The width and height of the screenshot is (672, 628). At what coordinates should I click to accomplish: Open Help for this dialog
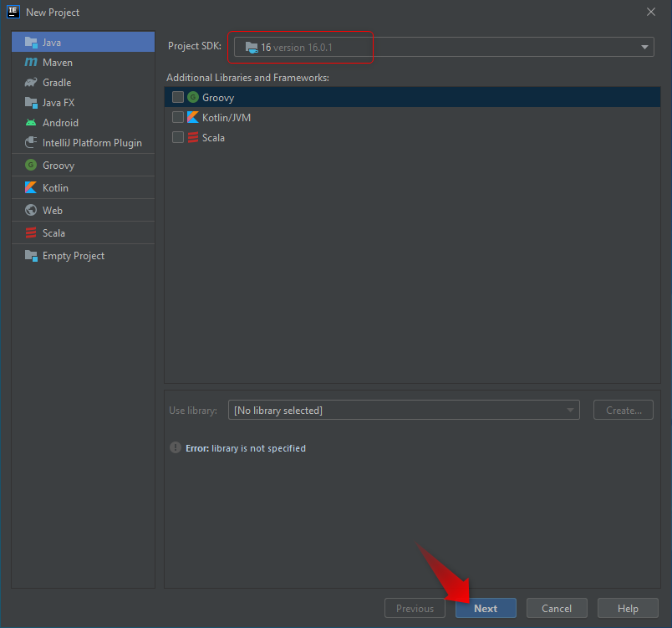click(x=628, y=608)
